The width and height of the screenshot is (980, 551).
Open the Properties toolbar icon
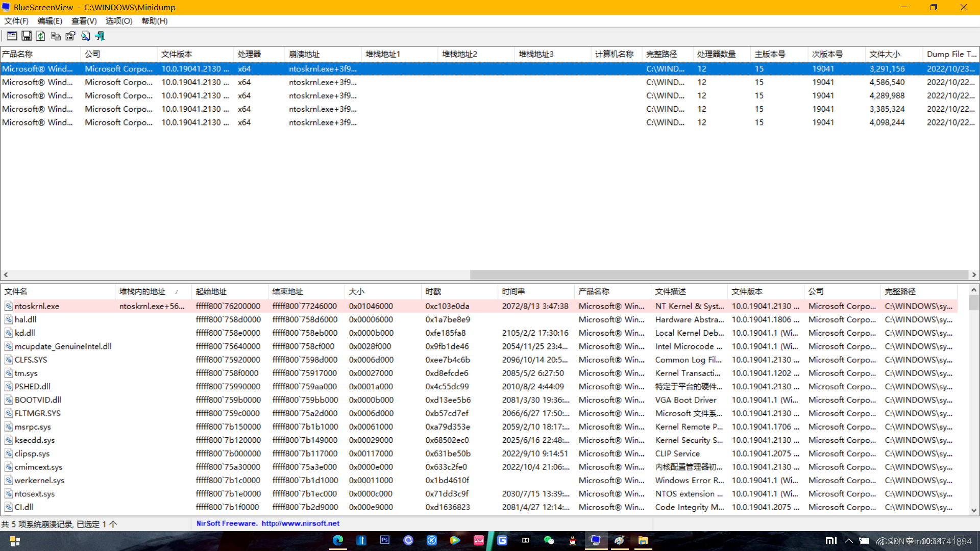tap(70, 36)
